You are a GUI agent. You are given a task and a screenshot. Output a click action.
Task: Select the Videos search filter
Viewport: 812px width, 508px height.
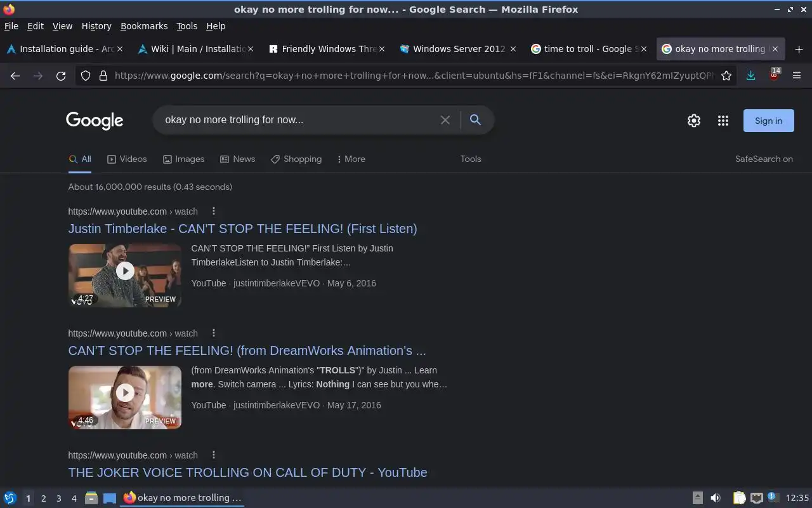(127, 159)
